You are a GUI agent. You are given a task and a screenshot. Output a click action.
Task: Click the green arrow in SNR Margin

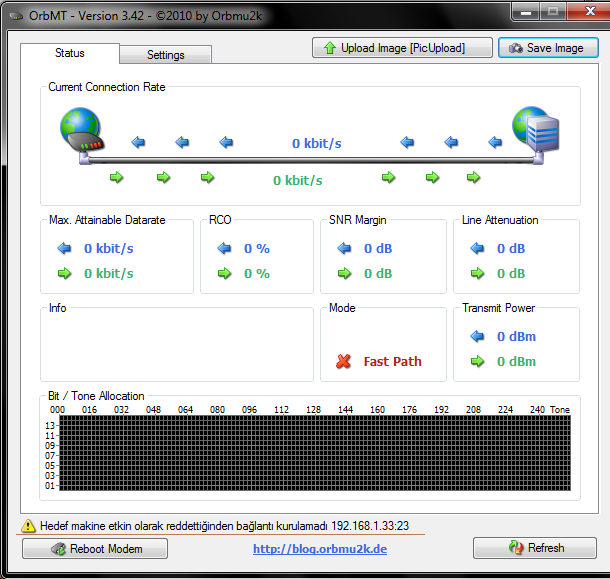coord(344,274)
